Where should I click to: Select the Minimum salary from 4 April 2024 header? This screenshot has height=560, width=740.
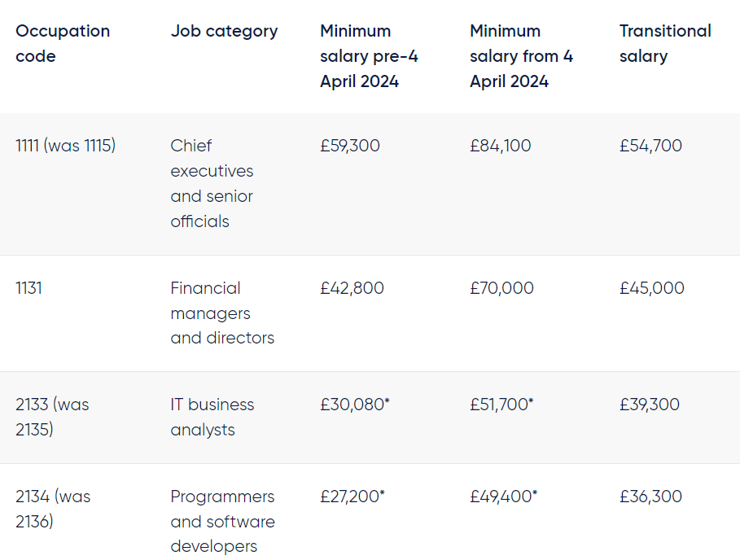[x=522, y=56]
